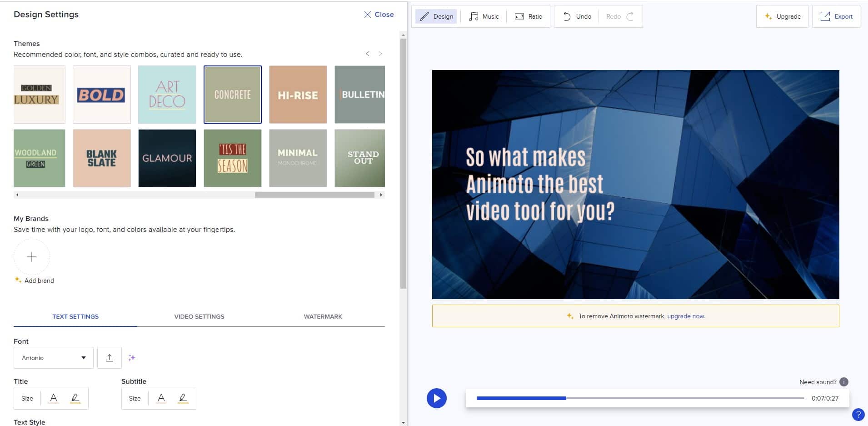Click the Need sound info icon

[x=844, y=382]
